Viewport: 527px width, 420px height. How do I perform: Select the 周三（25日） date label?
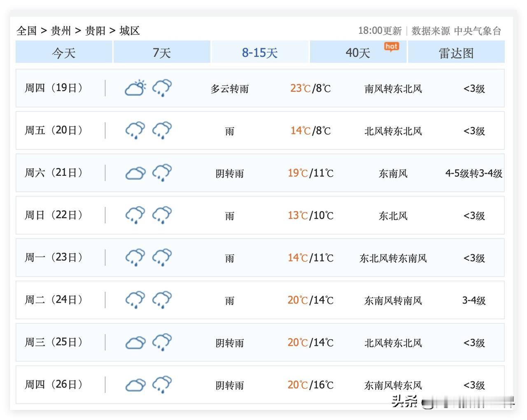(54, 342)
